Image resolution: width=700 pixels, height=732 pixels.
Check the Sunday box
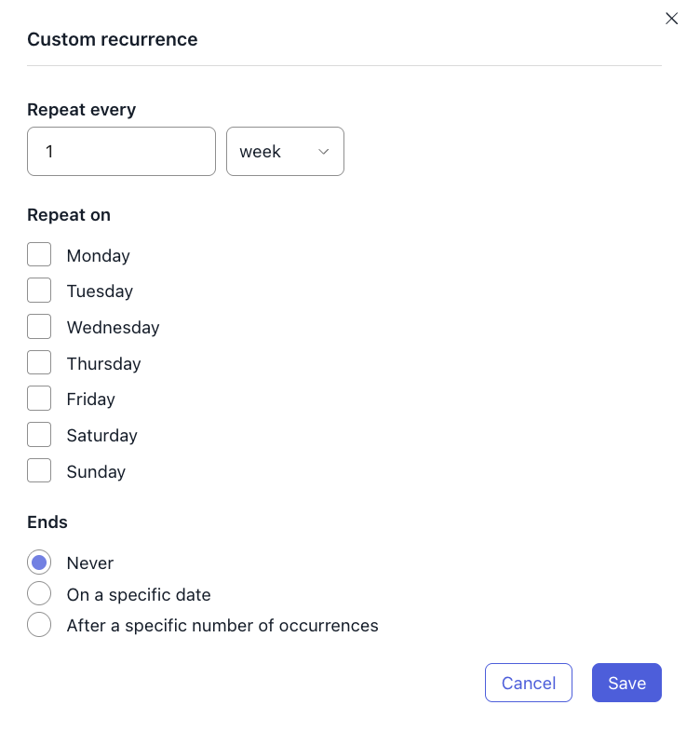pos(39,471)
